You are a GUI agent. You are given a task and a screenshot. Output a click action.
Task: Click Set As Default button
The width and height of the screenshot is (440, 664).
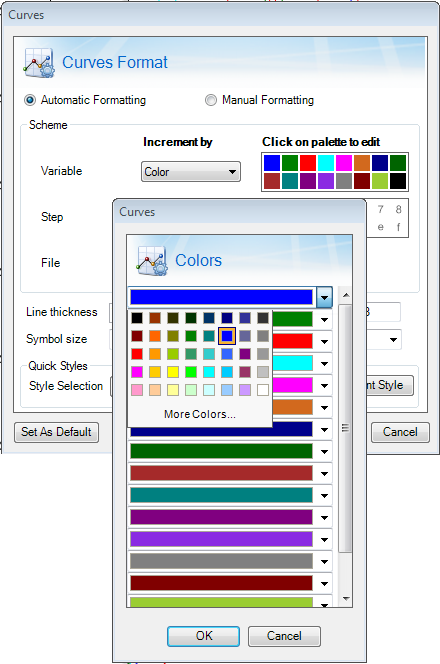coord(56,432)
